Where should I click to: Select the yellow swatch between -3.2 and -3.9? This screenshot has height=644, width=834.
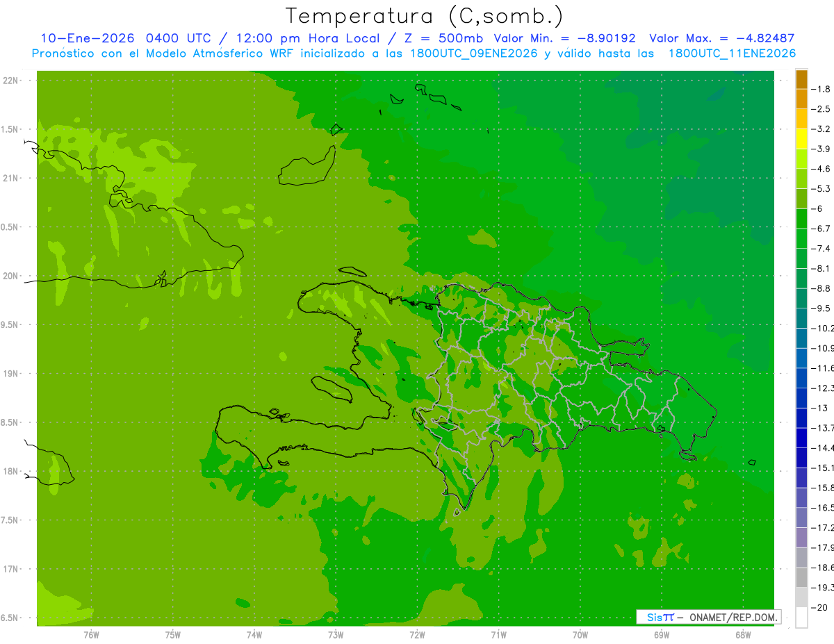tap(801, 139)
